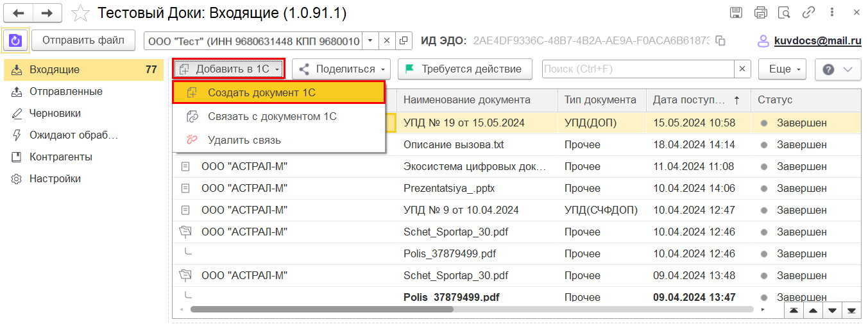Clear the organization field with X

(386, 40)
